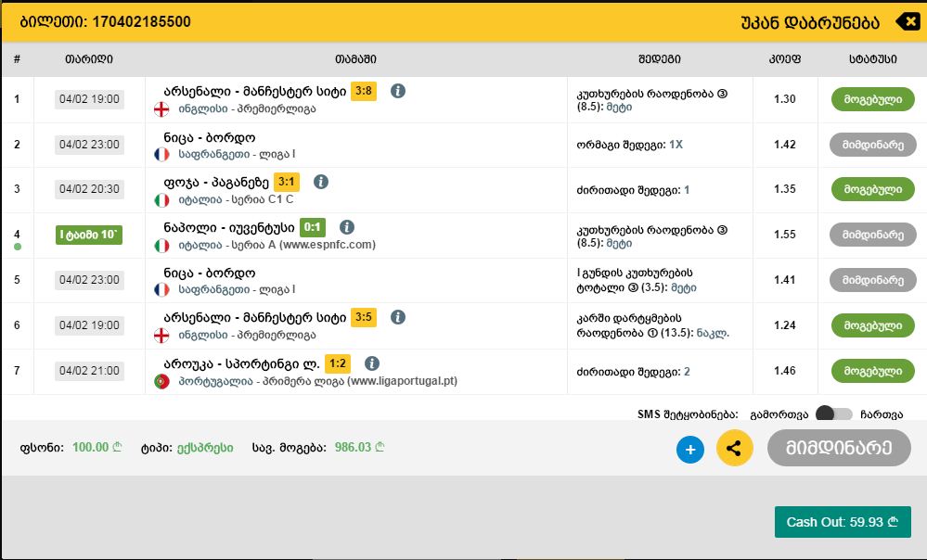The width and height of the screenshot is (927, 560).
Task: Click live time badge I ტაიმი 10'
Action: 89,235
